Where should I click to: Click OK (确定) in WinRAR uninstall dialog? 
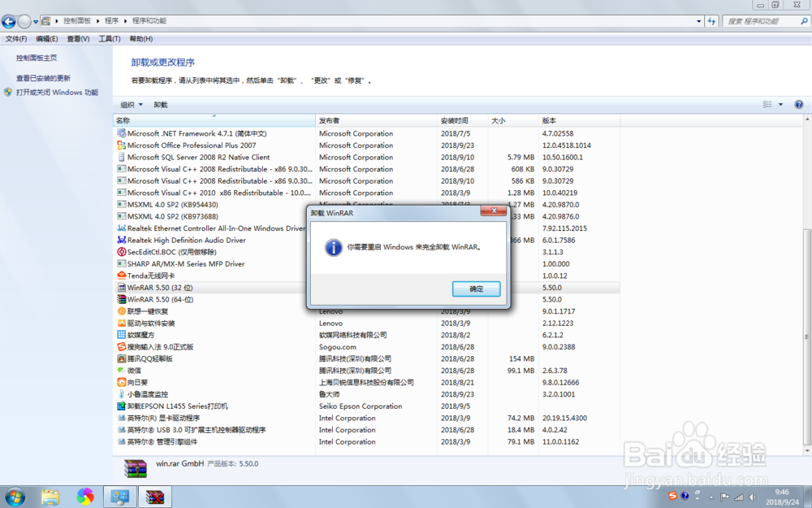476,289
